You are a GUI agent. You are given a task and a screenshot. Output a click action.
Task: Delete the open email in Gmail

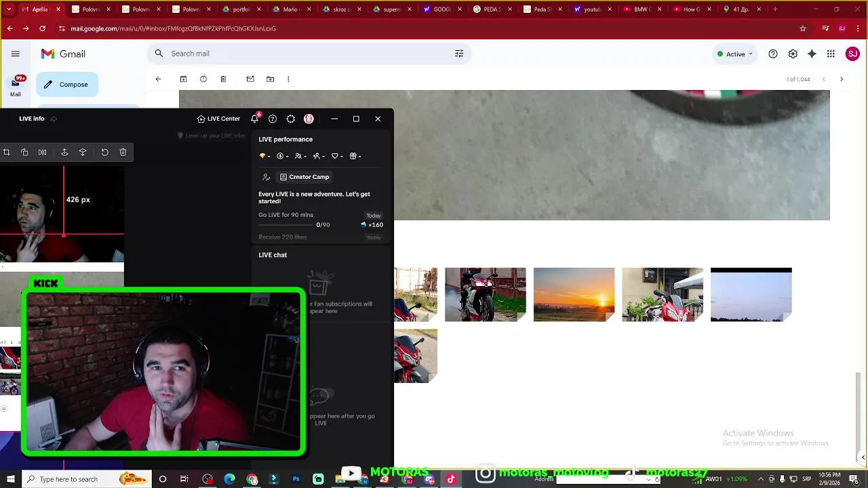coord(223,79)
